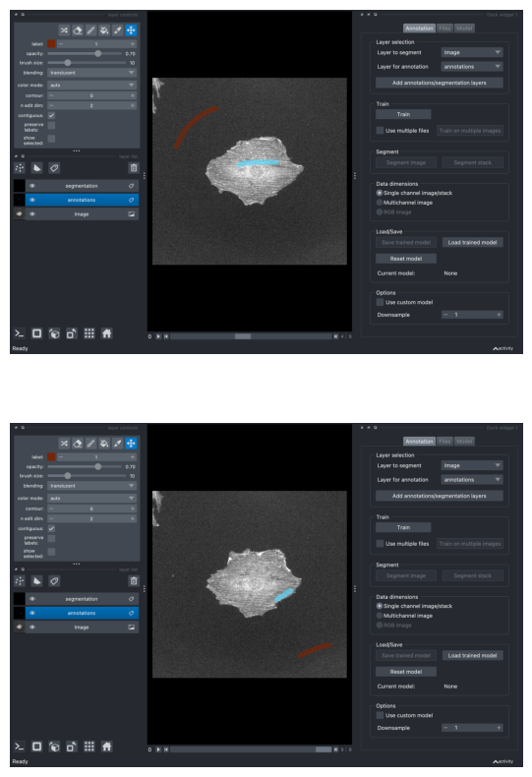Hide the segmentation layer eye icon in lower window
Viewport: 532px width, 777px height.
32,599
